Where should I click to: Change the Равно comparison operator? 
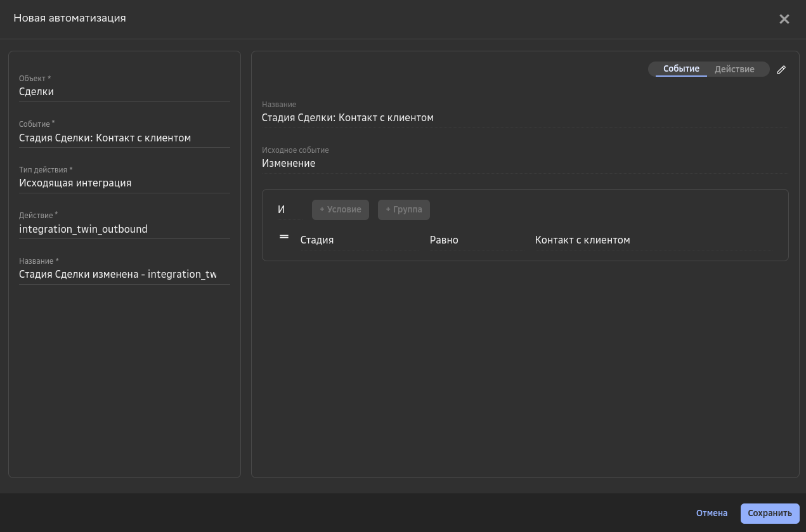point(476,240)
